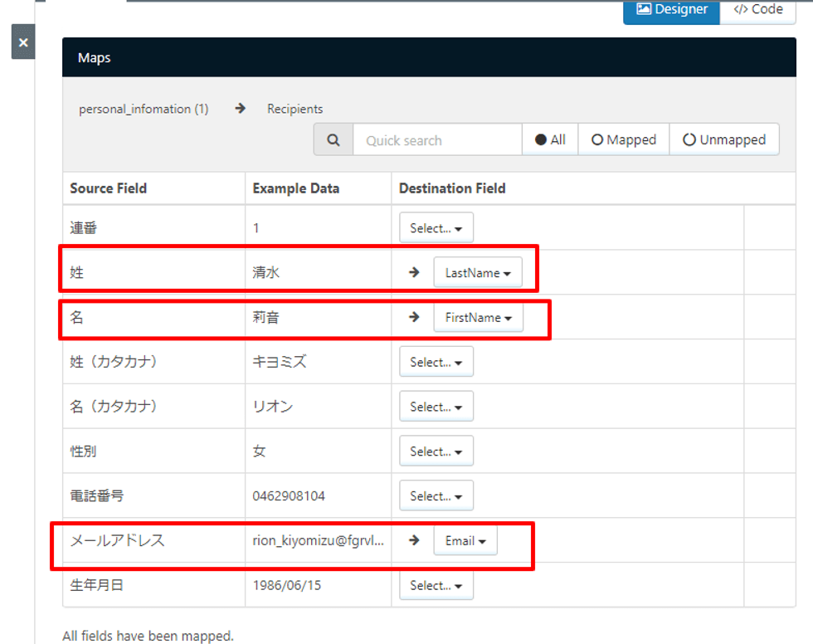Image resolution: width=813 pixels, height=644 pixels.
Task: Close the panel with the X icon
Action: pos(23,42)
